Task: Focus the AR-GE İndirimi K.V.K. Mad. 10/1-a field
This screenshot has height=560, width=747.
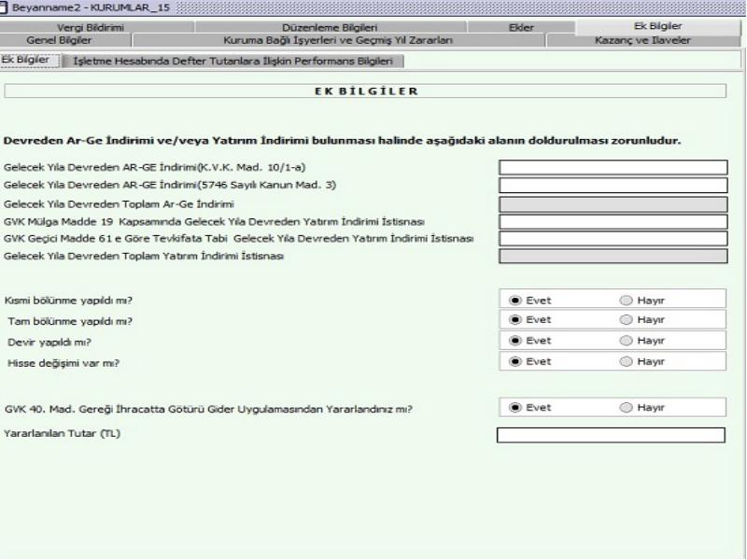Action: [613, 167]
